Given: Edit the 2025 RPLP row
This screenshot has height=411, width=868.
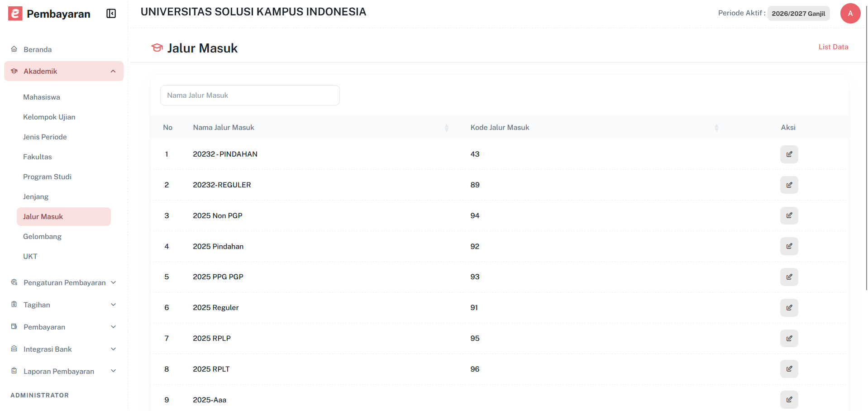Looking at the screenshot, I should [789, 338].
